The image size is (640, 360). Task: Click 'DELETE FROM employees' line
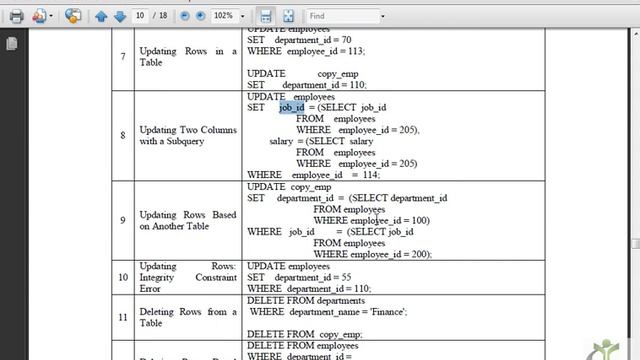[302, 346]
